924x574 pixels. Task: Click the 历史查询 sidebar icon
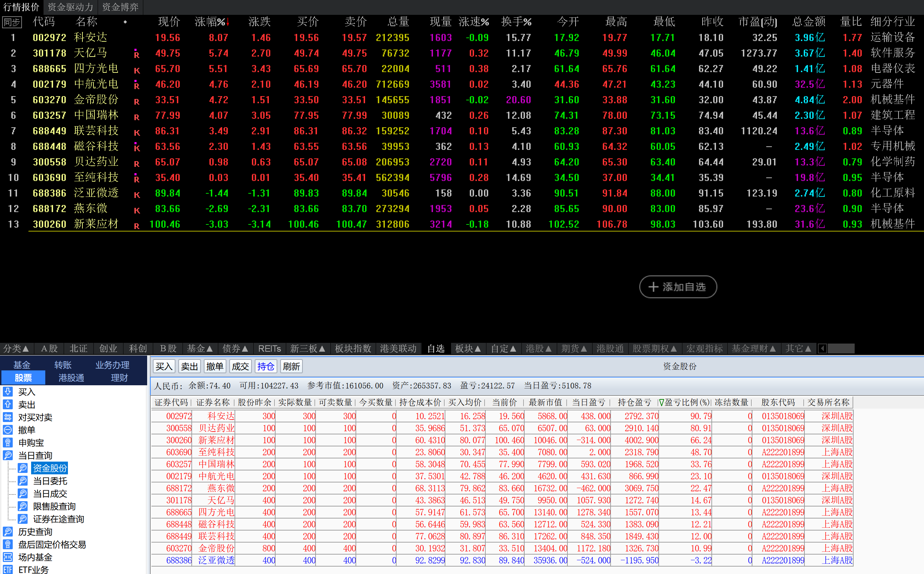pyautogui.click(x=7, y=532)
